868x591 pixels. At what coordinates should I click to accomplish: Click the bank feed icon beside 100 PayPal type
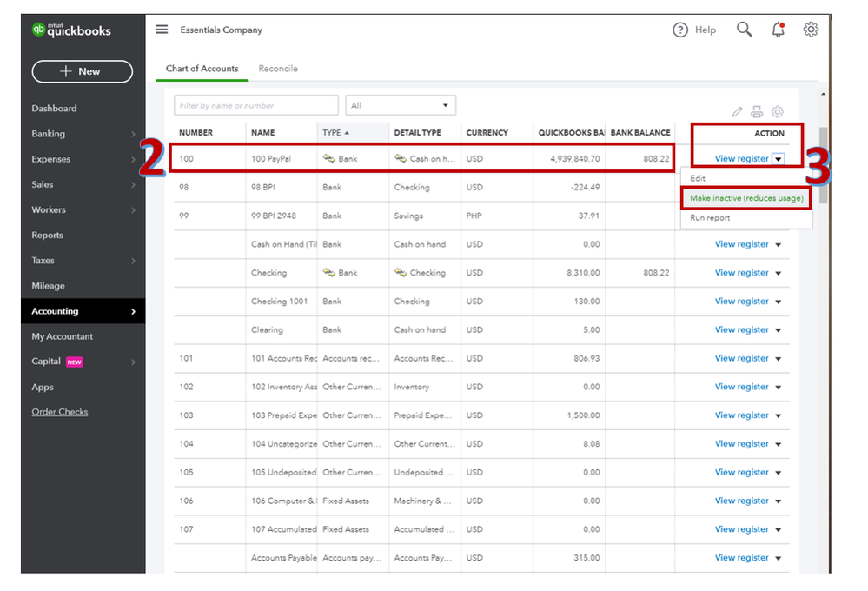click(x=328, y=158)
